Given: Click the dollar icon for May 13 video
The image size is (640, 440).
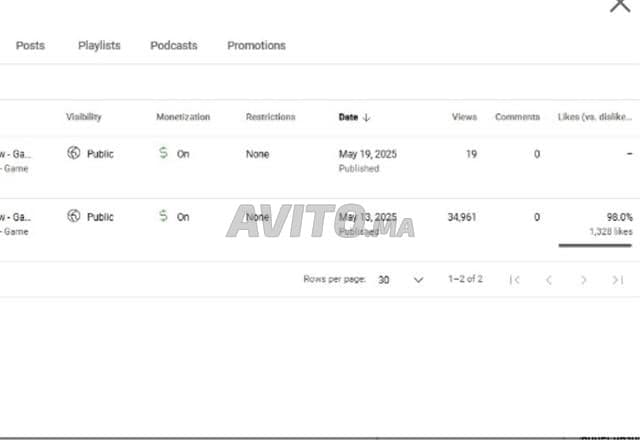Looking at the screenshot, I should pyautogui.click(x=163, y=216).
